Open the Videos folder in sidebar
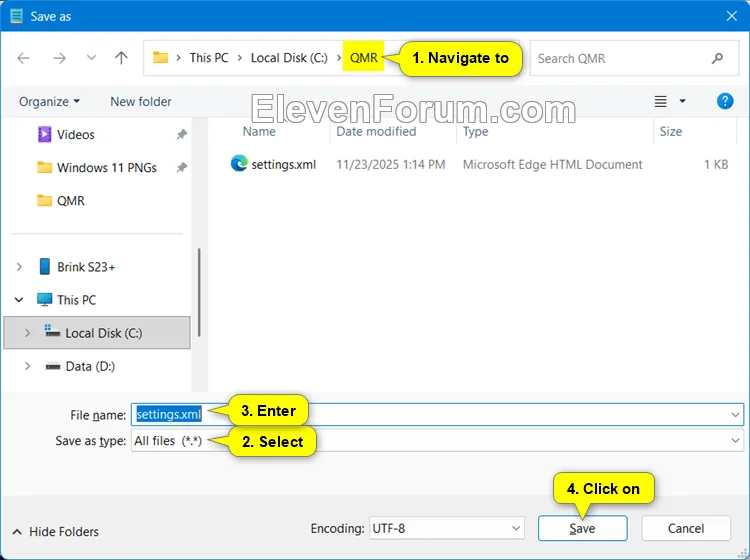This screenshot has height=560, width=750. [76, 134]
